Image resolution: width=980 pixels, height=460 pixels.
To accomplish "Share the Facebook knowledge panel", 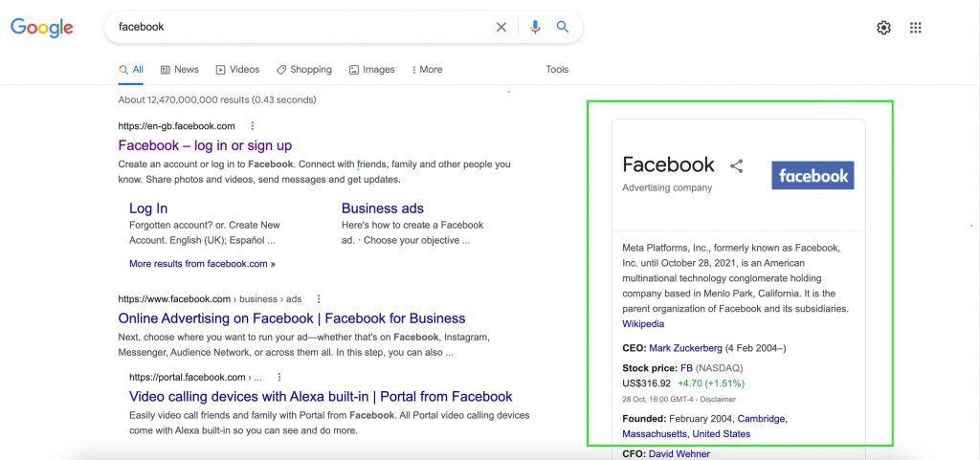I will point(736,166).
